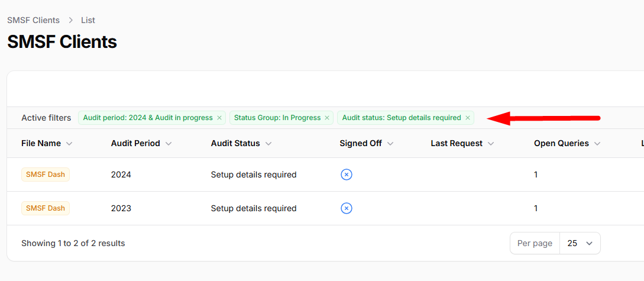644x281 pixels.
Task: Remove the Status Group In Progress filter
Action: pyautogui.click(x=327, y=118)
